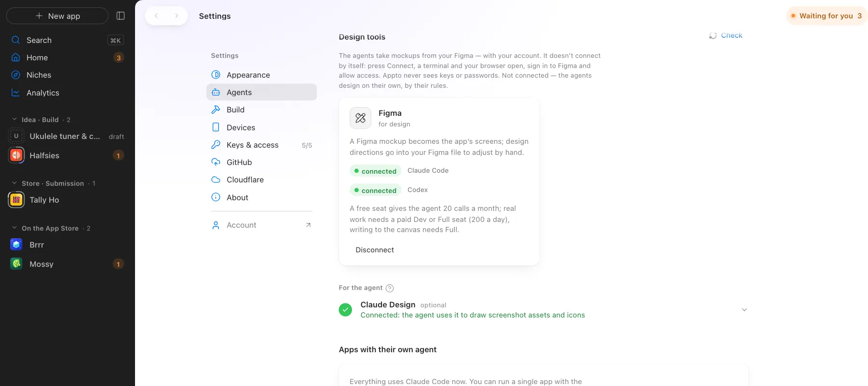The image size is (868, 386).
Task: Open Keys & access settings
Action: pos(261,145)
